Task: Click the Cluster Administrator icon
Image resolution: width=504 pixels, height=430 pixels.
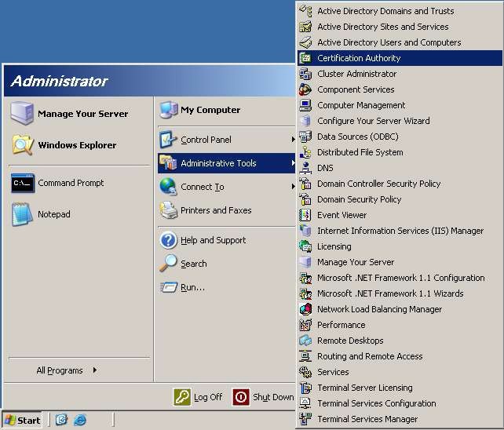Action: coord(305,74)
